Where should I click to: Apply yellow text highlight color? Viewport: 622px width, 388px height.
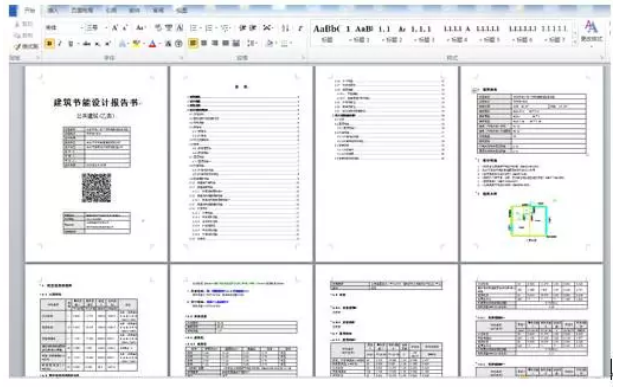136,44
